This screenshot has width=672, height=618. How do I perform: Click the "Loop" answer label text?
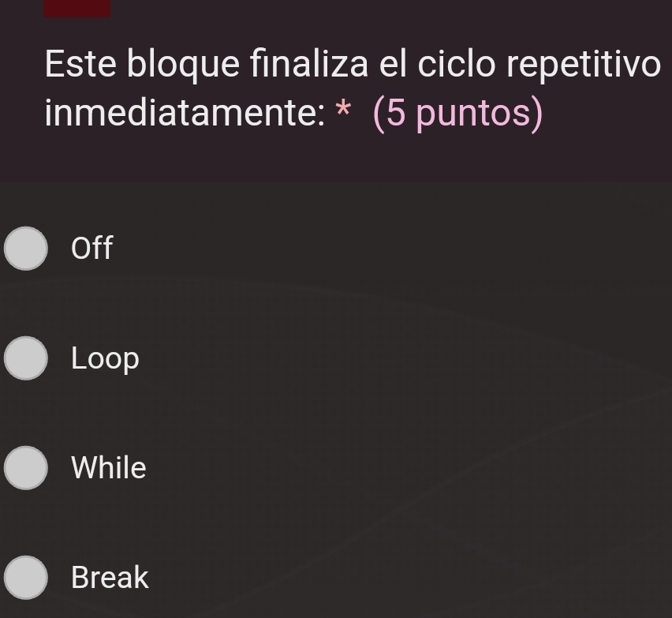click(x=105, y=359)
